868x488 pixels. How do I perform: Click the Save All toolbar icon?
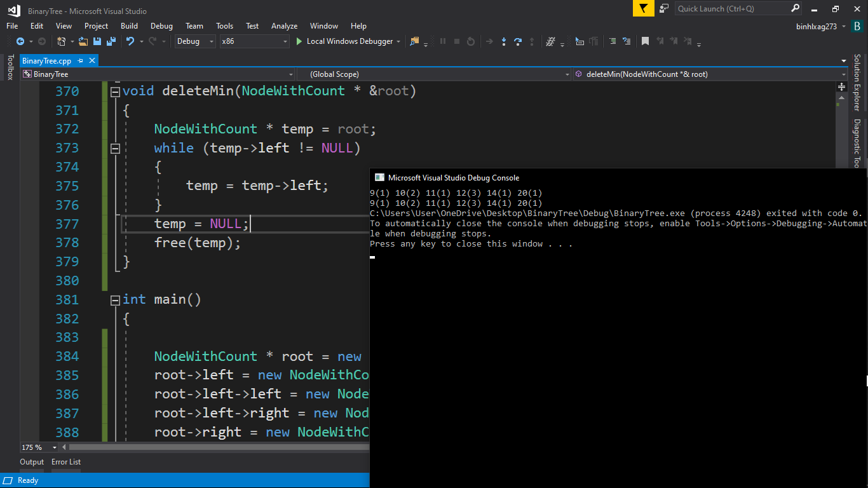111,41
